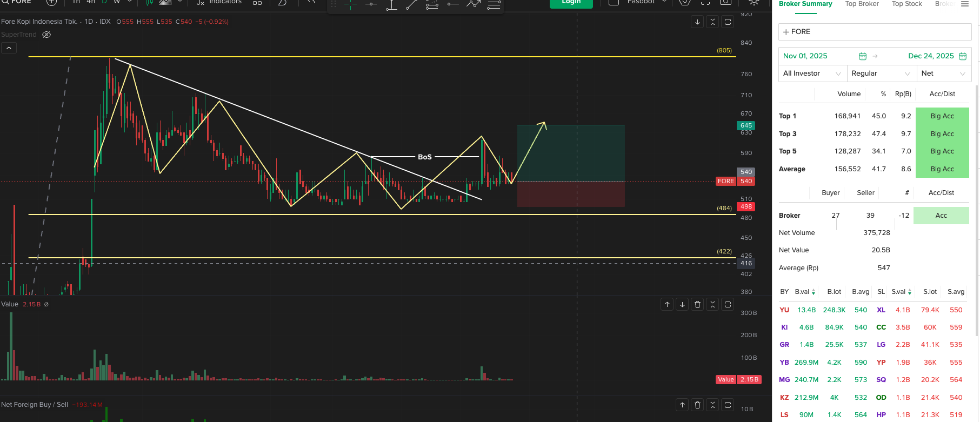Click the green Acc broker status cell
Viewport: 980px width, 422px height.
[941, 216]
